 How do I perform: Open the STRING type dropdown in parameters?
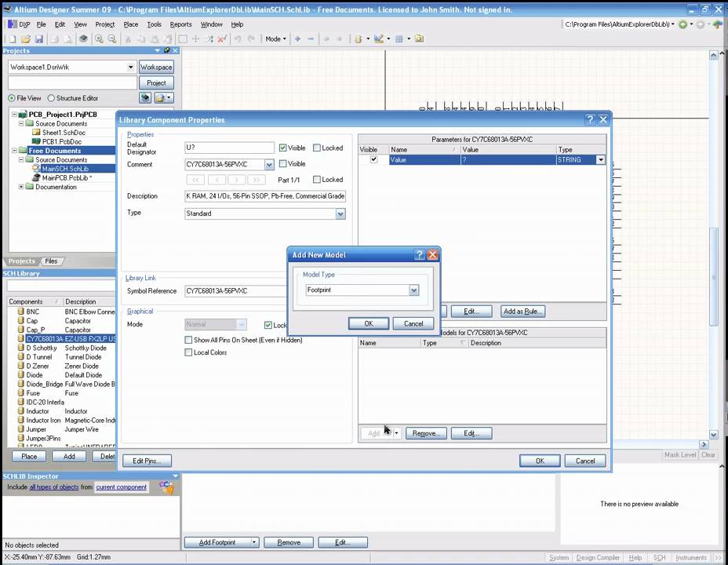(600, 160)
